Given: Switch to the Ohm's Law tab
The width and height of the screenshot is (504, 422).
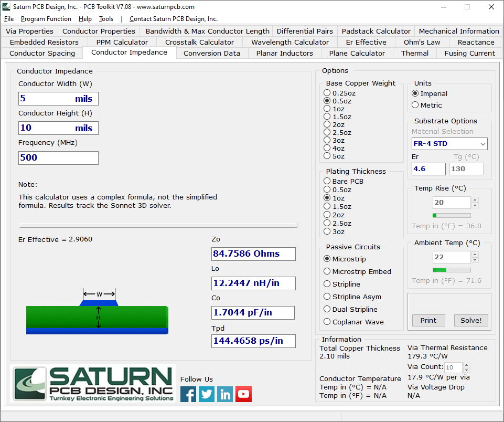Looking at the screenshot, I should tap(422, 42).
